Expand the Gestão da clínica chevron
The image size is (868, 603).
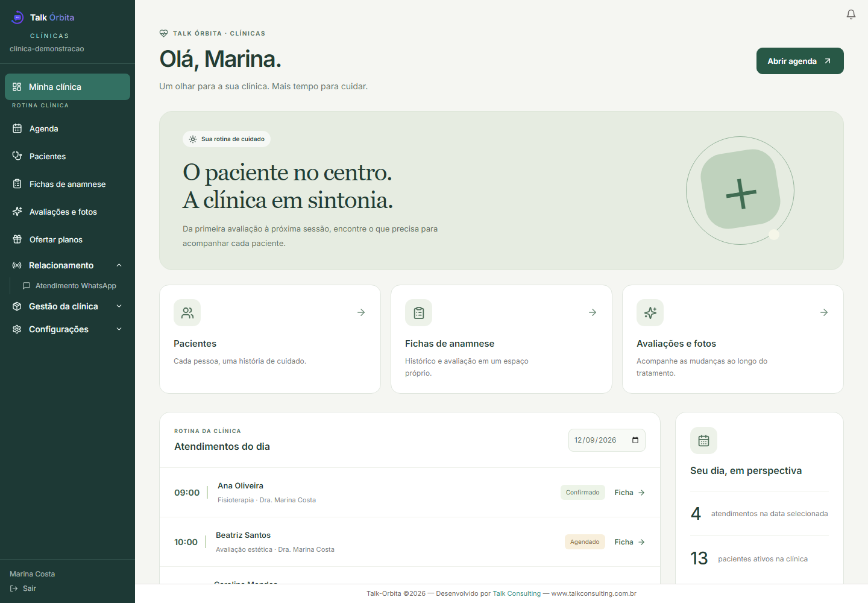pyautogui.click(x=119, y=306)
